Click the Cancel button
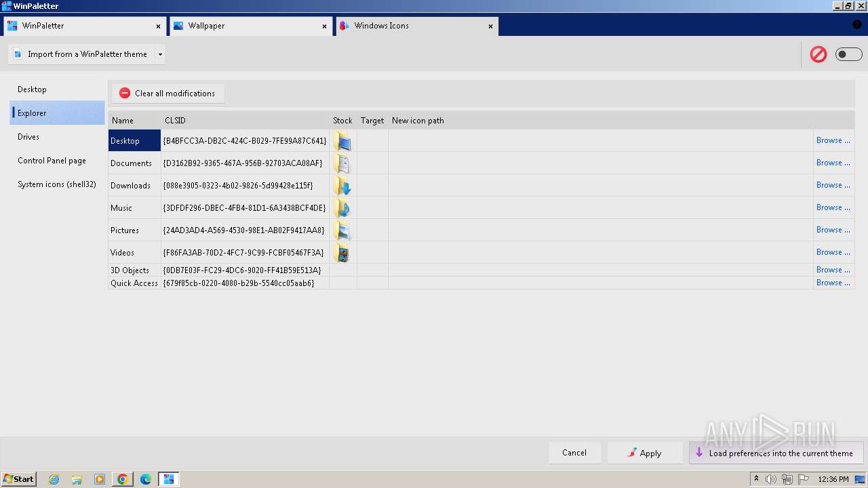 pos(574,453)
